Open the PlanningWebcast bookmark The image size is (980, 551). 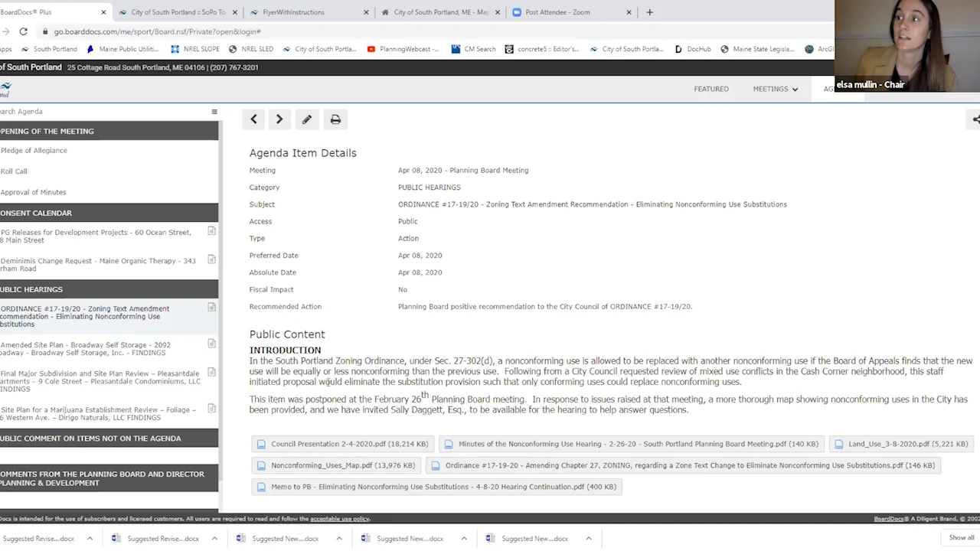tap(403, 49)
